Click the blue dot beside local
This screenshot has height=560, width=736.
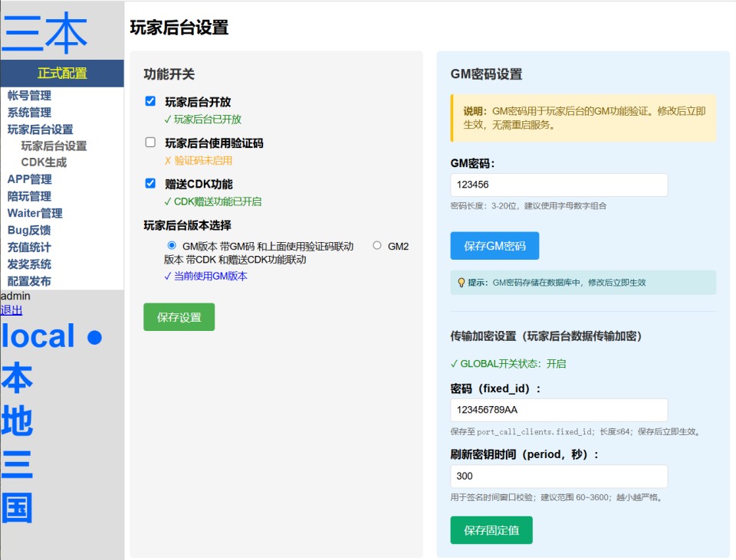(x=94, y=338)
